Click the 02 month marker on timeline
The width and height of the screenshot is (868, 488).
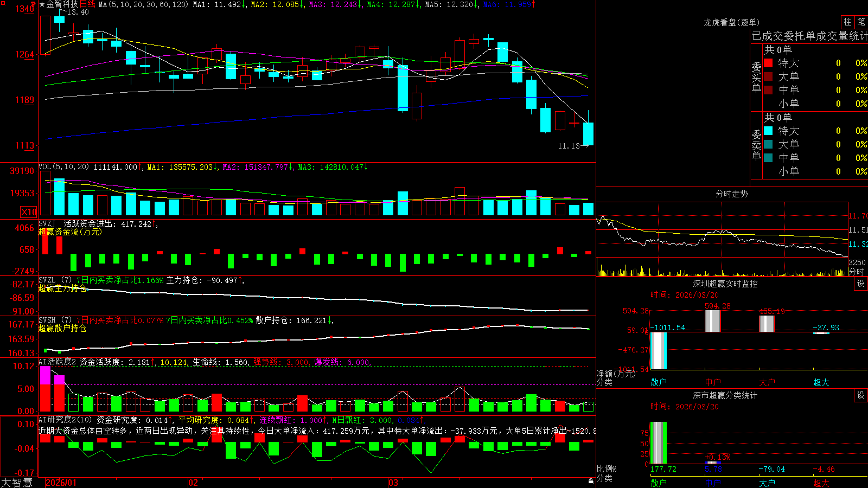click(x=193, y=483)
